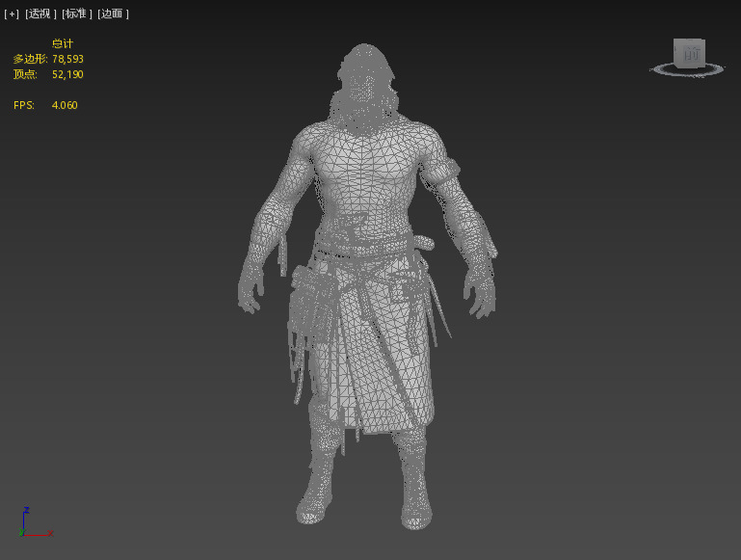Click the polygon count 78,593

(x=68, y=59)
